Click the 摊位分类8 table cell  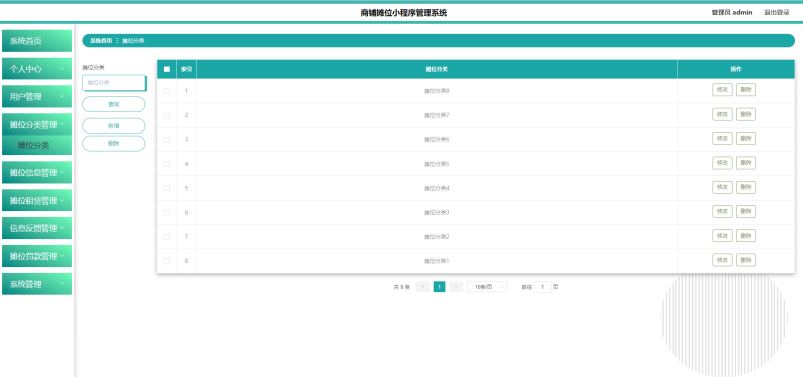(437, 91)
